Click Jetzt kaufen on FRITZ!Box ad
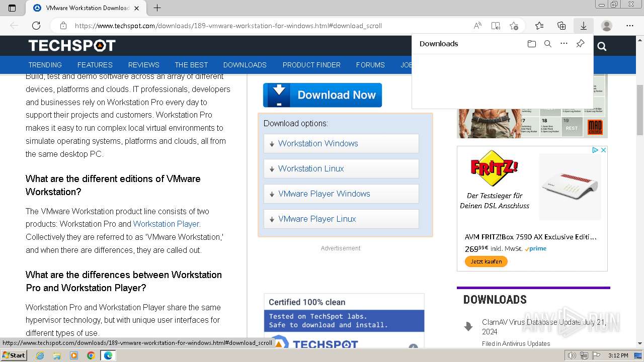Image resolution: width=644 pixels, height=362 pixels. tap(486, 261)
